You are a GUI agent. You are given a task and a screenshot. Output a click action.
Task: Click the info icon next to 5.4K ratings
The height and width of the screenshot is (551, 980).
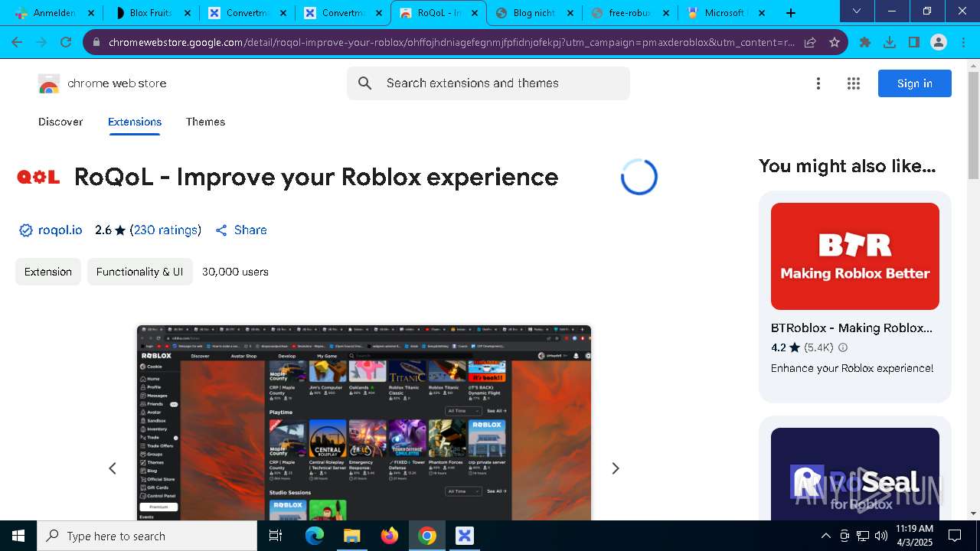pyautogui.click(x=843, y=347)
